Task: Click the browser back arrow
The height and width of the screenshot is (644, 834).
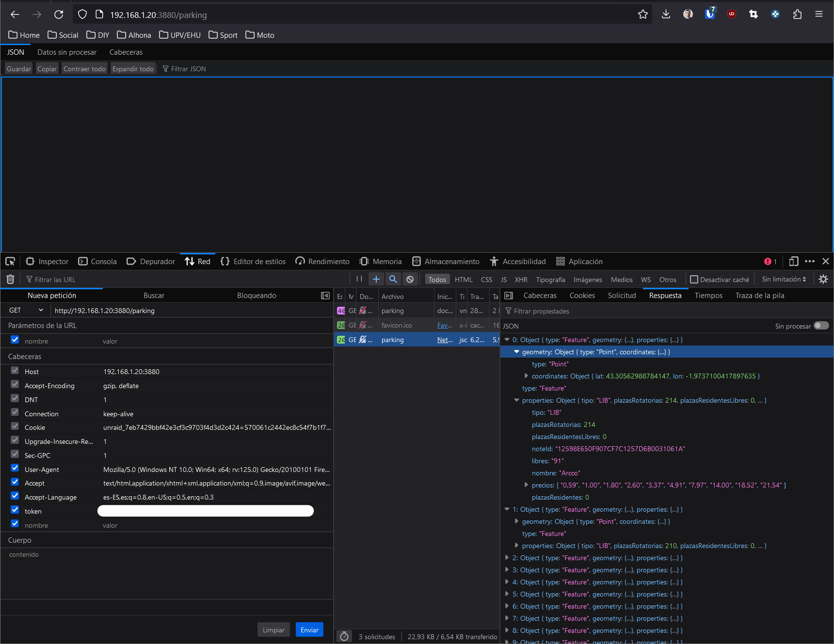Action: [x=15, y=15]
